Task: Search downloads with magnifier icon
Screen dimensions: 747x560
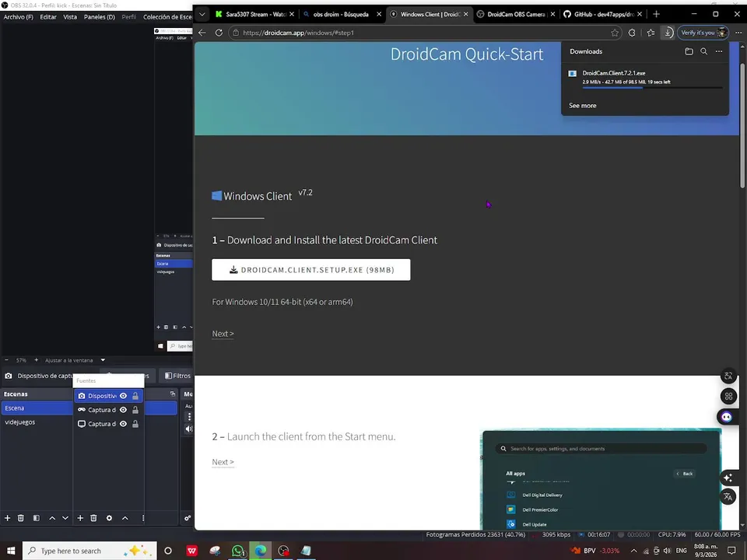Action: (703, 51)
